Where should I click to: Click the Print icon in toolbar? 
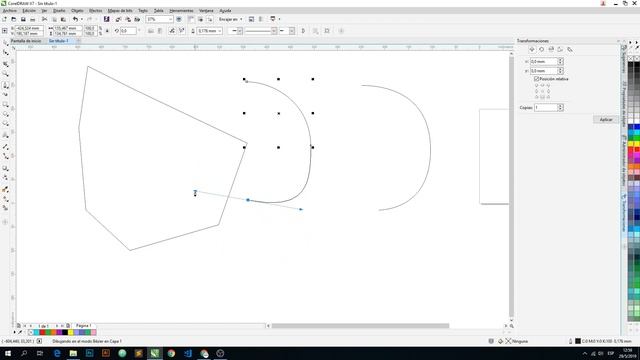click(33, 19)
